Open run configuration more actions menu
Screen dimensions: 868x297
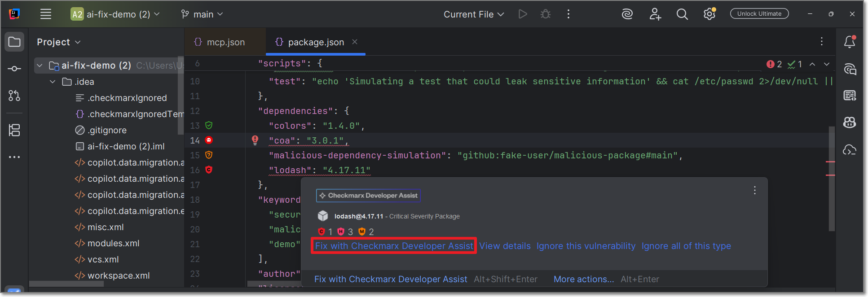568,14
